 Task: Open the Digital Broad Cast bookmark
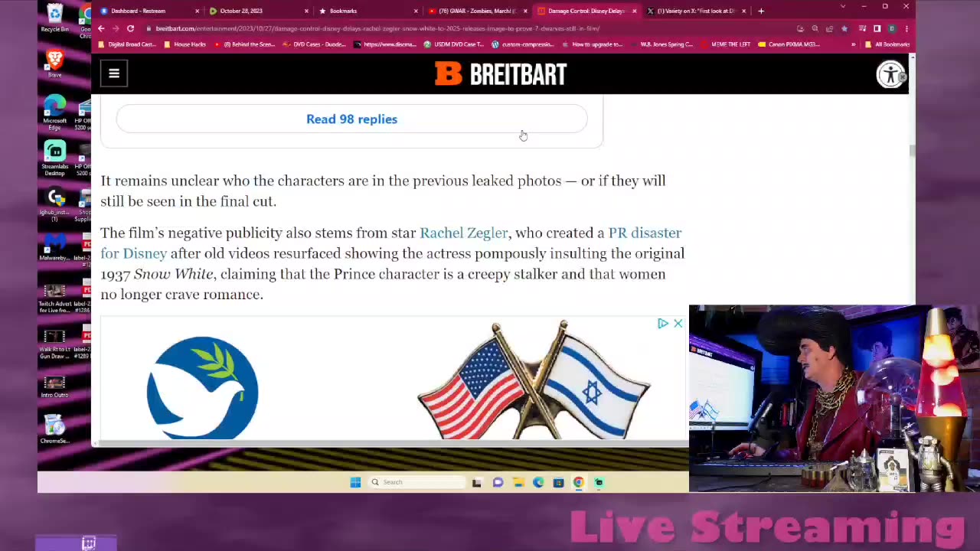click(x=127, y=44)
